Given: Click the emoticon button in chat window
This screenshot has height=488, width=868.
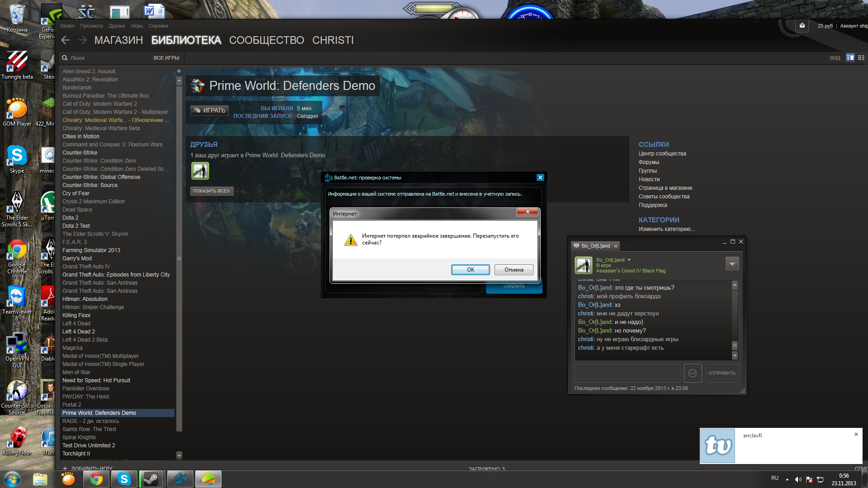Looking at the screenshot, I should (693, 373).
